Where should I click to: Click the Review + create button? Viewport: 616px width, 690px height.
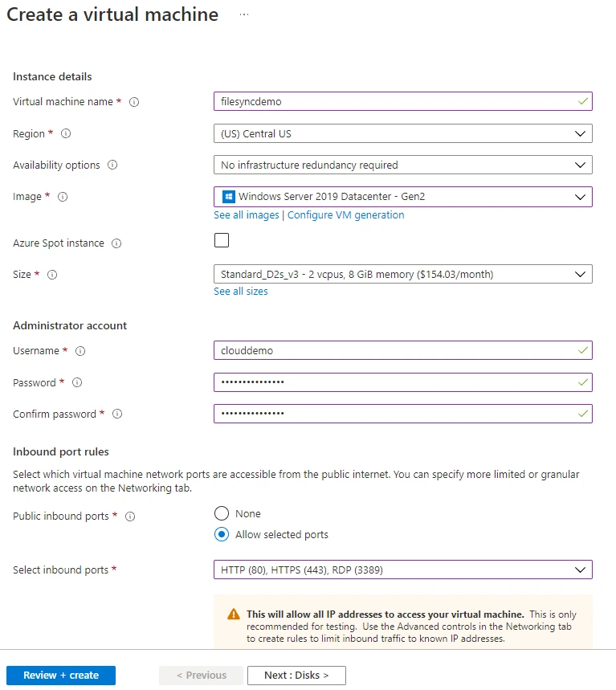60,675
